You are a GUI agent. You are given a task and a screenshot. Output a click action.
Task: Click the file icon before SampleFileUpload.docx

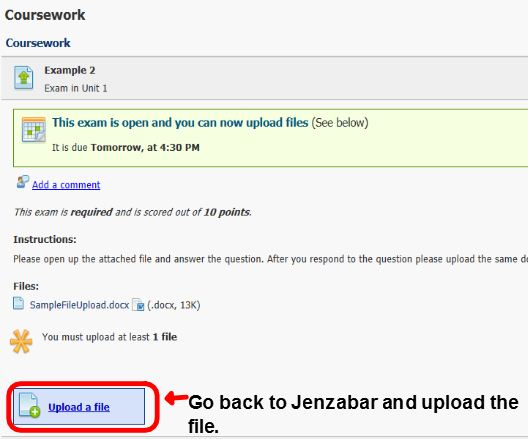point(19,303)
